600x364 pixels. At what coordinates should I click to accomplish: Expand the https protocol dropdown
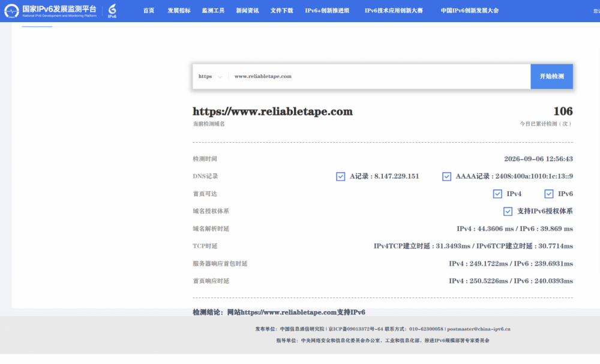(x=210, y=77)
